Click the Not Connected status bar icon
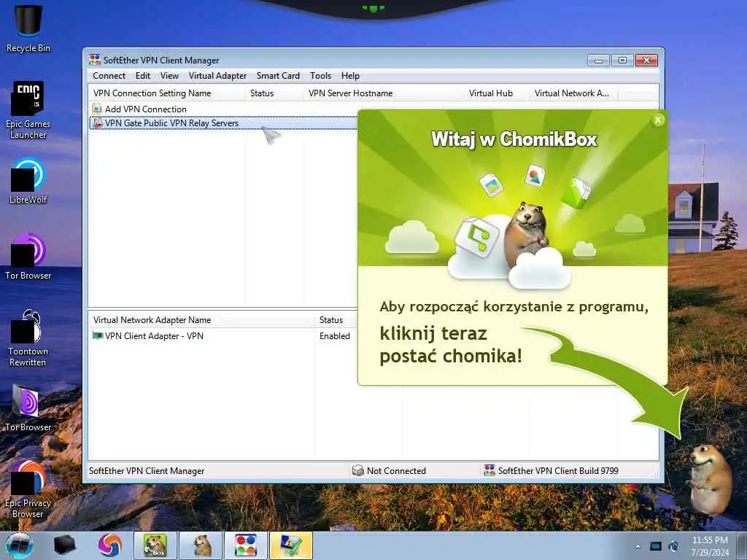Image resolution: width=747 pixels, height=560 pixels. (357, 470)
